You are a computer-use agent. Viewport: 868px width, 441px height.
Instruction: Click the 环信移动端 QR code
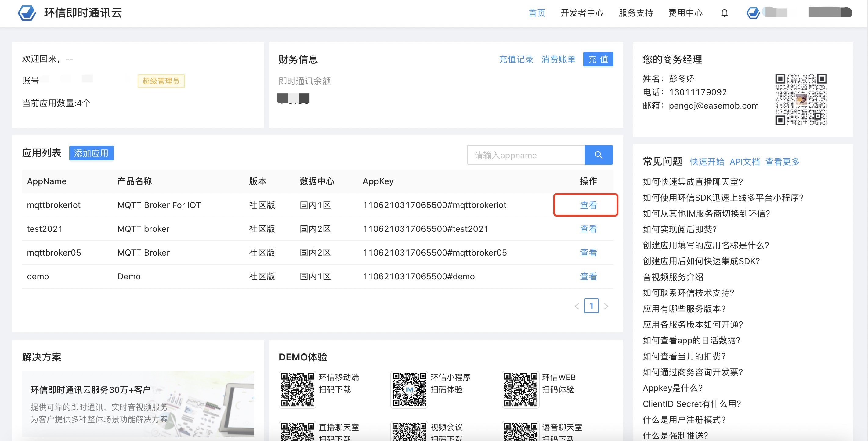(x=297, y=389)
